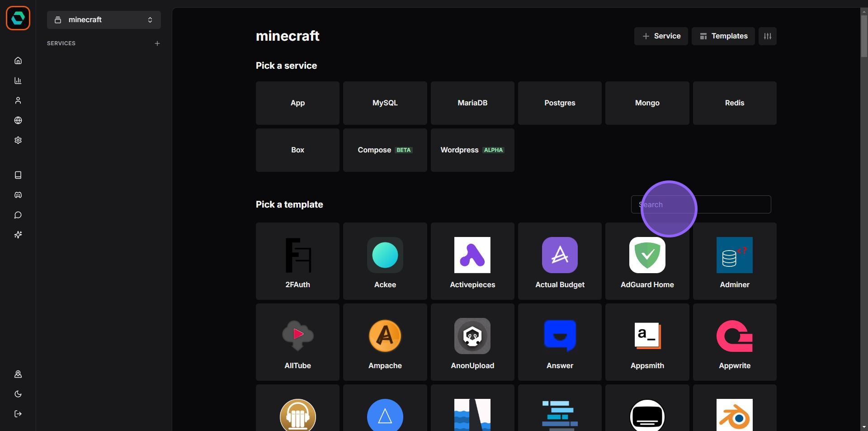
Task: Open the Discord community icon
Action: tap(18, 195)
